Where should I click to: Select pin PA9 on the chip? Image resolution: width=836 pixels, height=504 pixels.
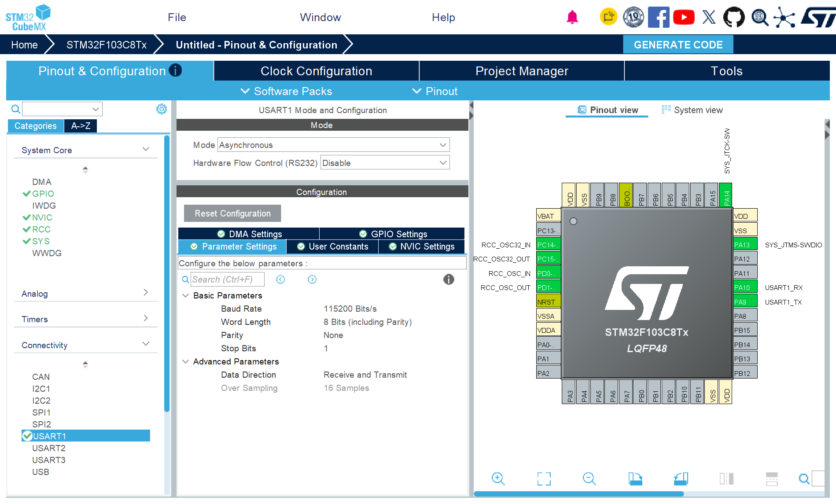[745, 302]
